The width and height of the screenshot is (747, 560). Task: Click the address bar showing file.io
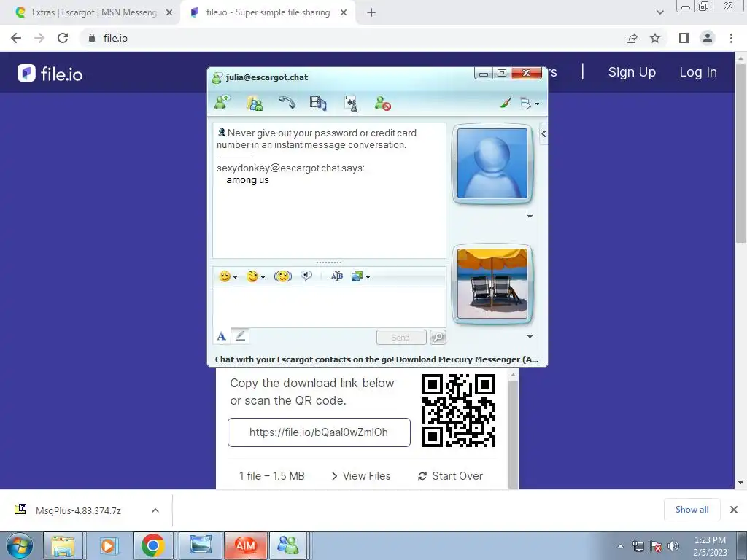352,38
